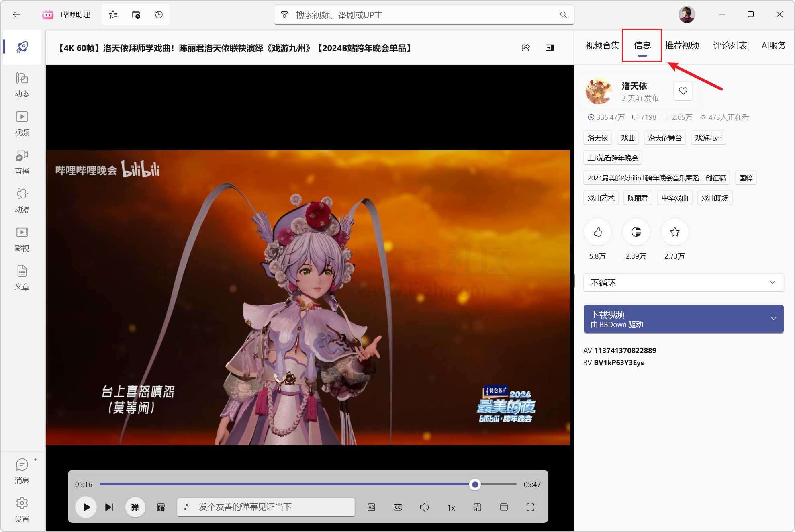The height and width of the screenshot is (532, 795).
Task: Click BV number BV1kP63Y3Eys
Action: coord(619,363)
